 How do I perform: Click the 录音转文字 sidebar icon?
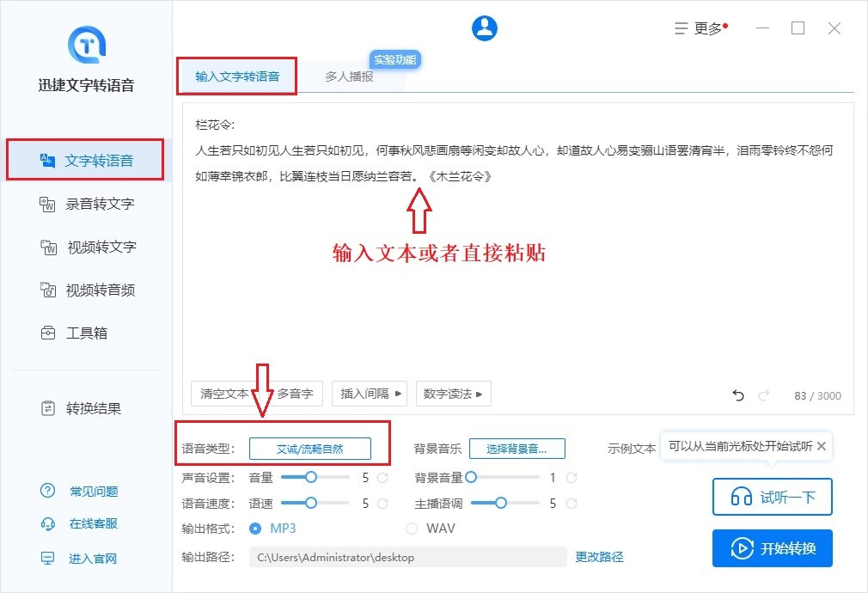point(47,205)
